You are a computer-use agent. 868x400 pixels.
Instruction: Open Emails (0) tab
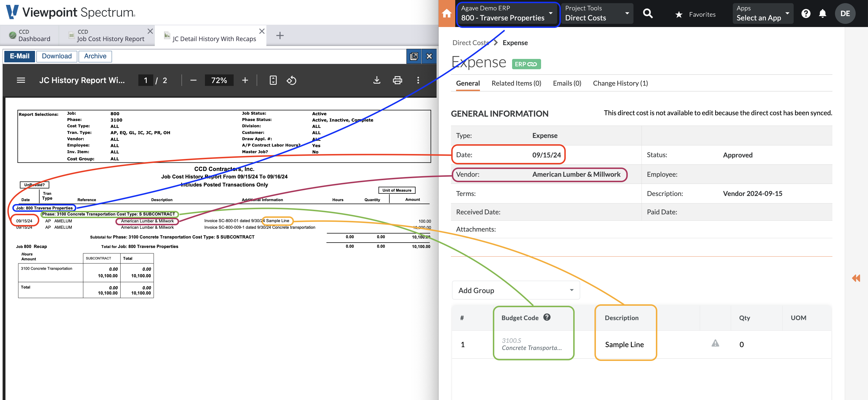pos(567,83)
